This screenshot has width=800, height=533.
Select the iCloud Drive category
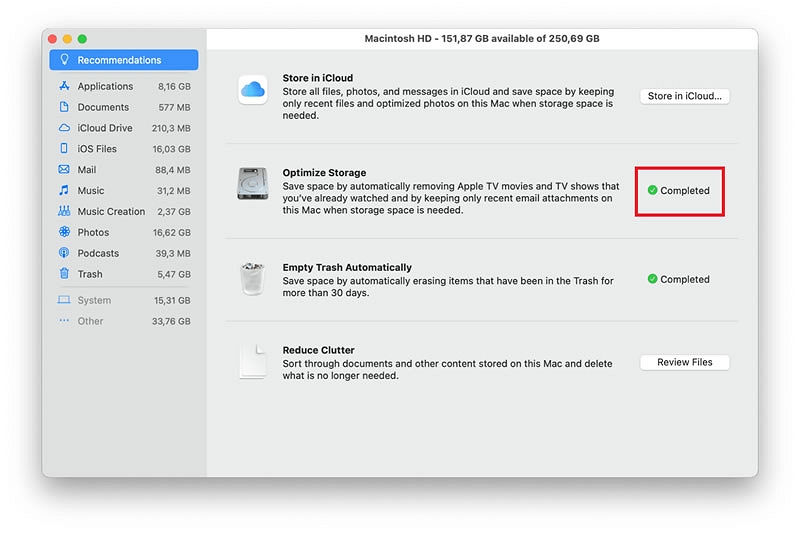coord(123,128)
